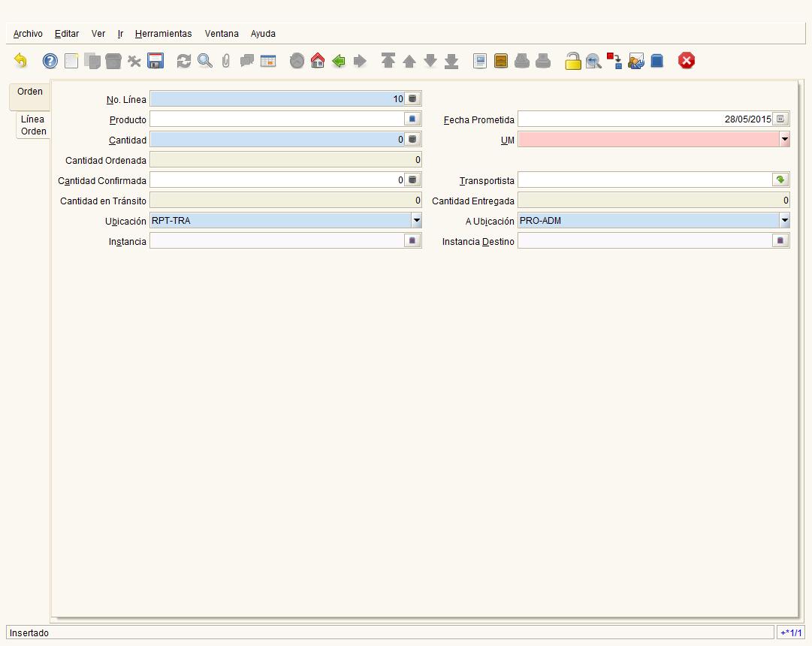Viewport: 812px width, 646px height.
Task: Click into the Transportista input field
Action: coord(645,180)
